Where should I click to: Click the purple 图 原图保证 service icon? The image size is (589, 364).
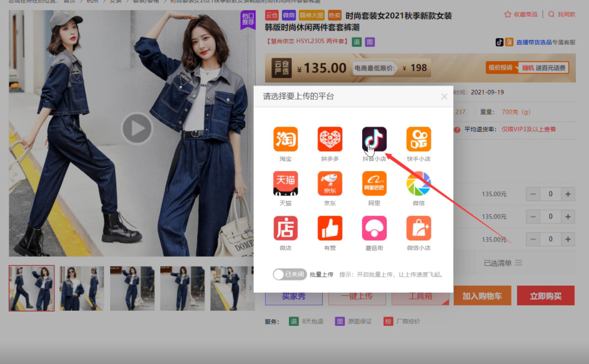(x=339, y=321)
